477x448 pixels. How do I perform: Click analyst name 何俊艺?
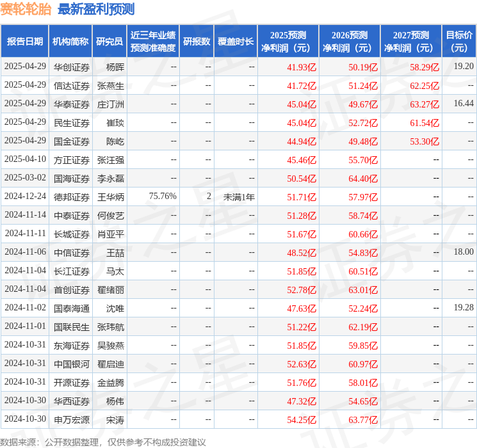coord(111,216)
